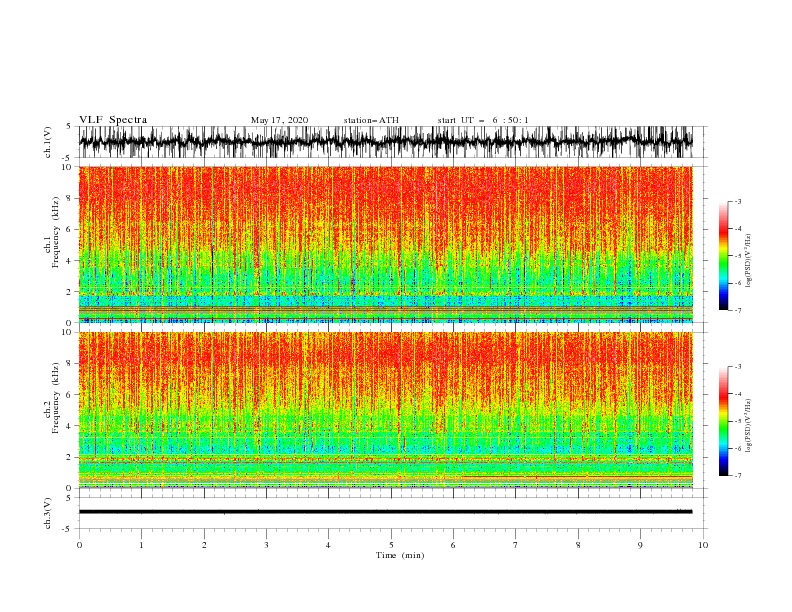
Task: Click the time axis tick label '0'
Action: [79, 545]
